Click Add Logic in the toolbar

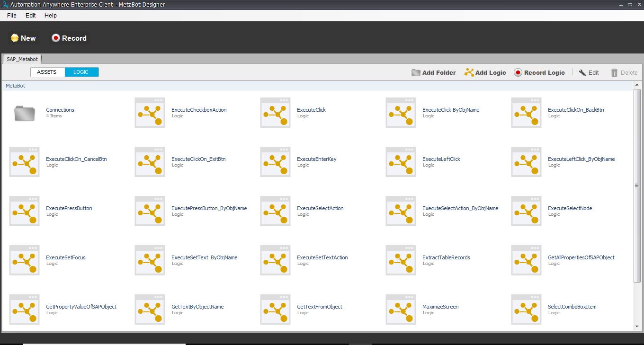point(485,72)
